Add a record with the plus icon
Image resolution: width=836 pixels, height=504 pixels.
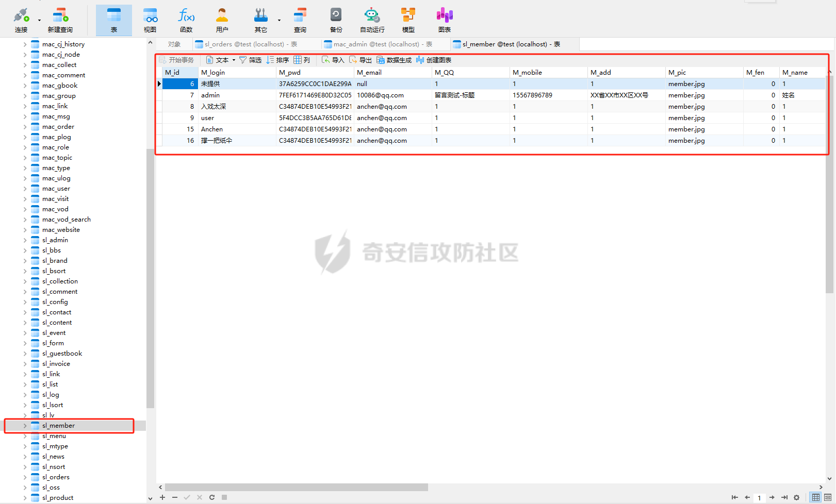pos(162,497)
